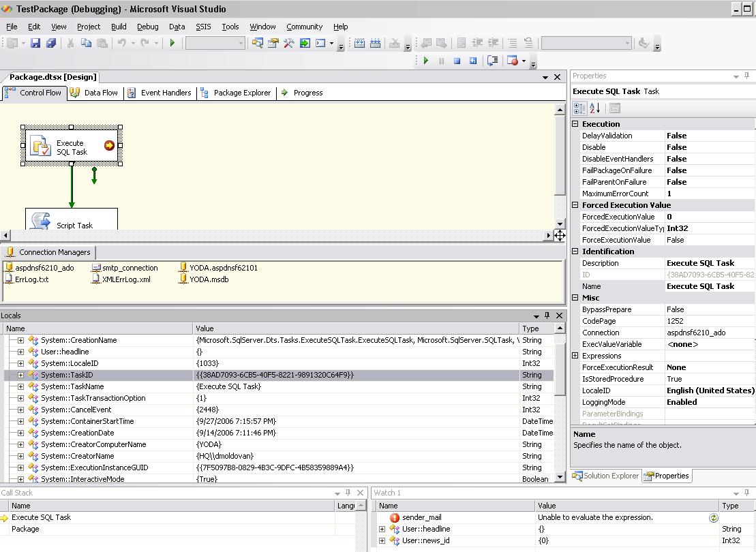This screenshot has width=756, height=552.
Task: Stop debugging with the blue square icon
Action: click(x=457, y=61)
